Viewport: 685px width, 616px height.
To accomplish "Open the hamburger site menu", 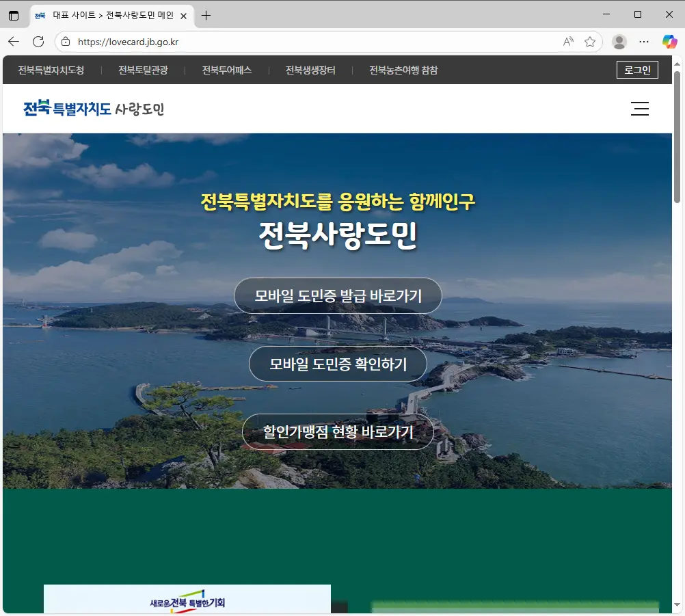I will pos(640,108).
